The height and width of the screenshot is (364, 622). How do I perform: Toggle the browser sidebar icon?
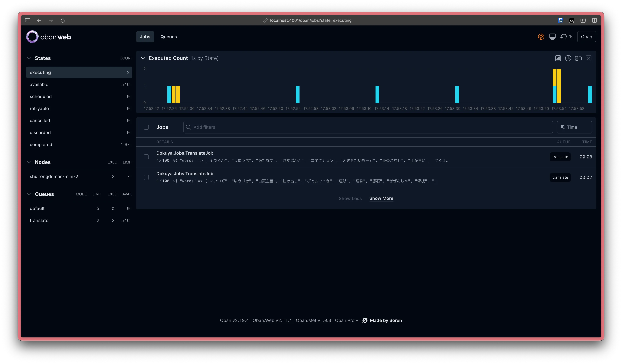point(27,20)
